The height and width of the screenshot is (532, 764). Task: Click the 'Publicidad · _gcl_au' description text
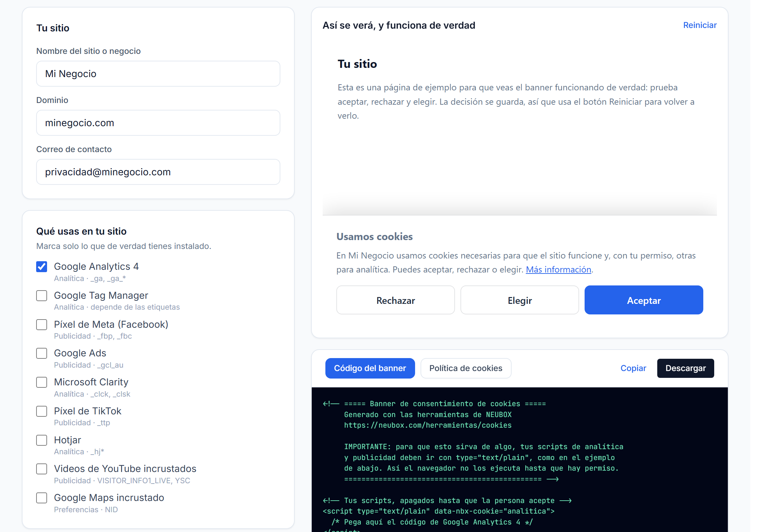pyautogui.click(x=89, y=365)
